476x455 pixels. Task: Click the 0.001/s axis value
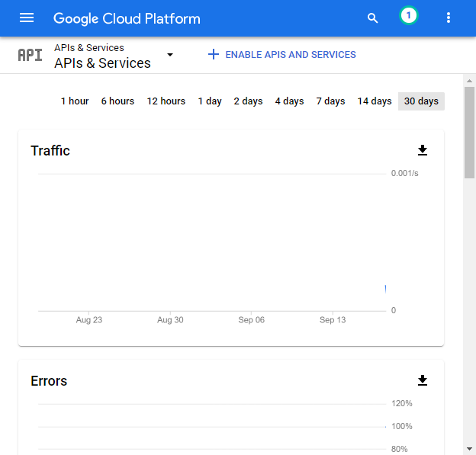pyautogui.click(x=404, y=173)
